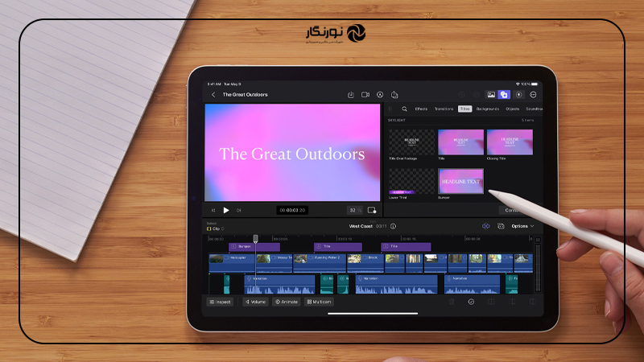The image size is (644, 362).
Task: Open the Backgrounds tab
Action: coord(488,109)
